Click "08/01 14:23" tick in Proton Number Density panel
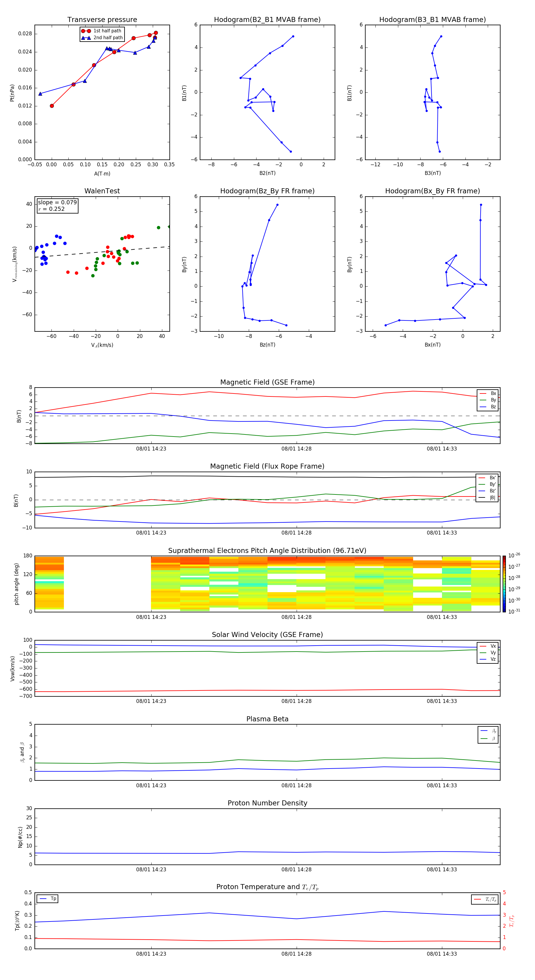Image resolution: width=535 pixels, height=980 pixels. pyautogui.click(x=151, y=870)
